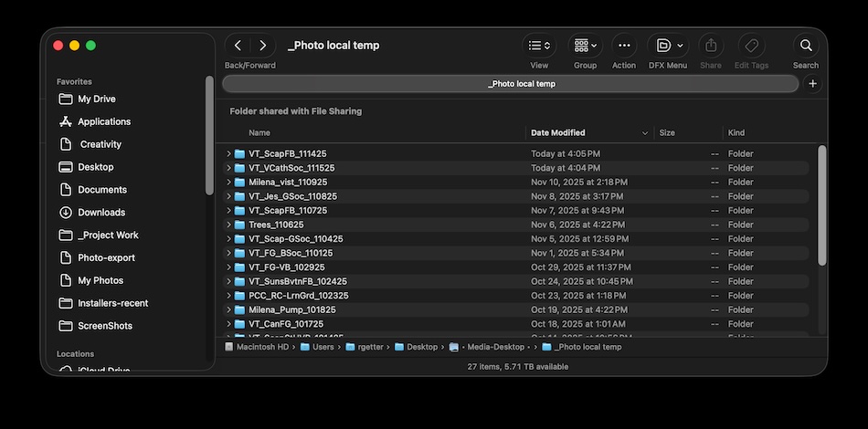The height and width of the screenshot is (429, 868).
Task: Click Users in path bar
Action: point(317,347)
